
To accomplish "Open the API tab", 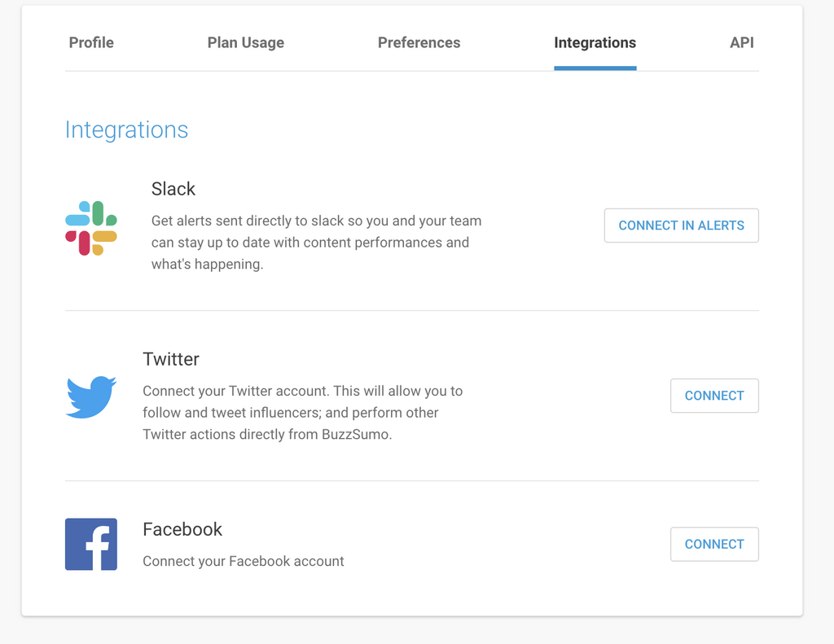I will [741, 42].
